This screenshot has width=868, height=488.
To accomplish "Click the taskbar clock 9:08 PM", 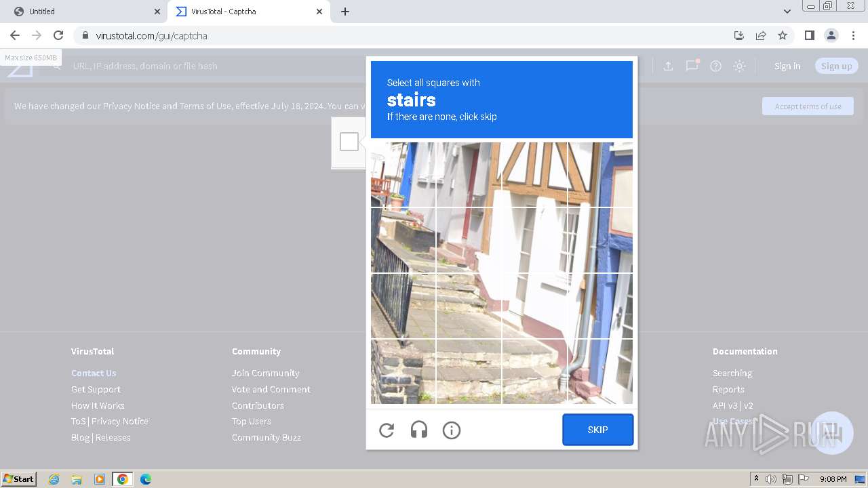I will pyautogui.click(x=833, y=479).
